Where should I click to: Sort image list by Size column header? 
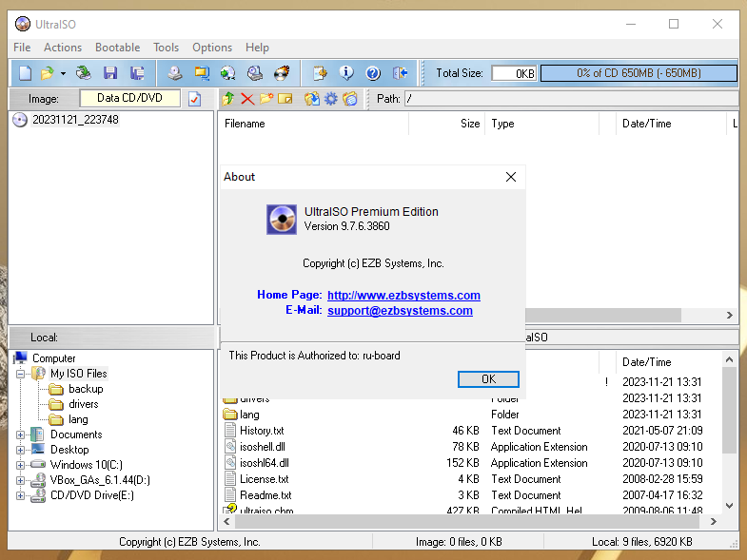pyautogui.click(x=447, y=124)
